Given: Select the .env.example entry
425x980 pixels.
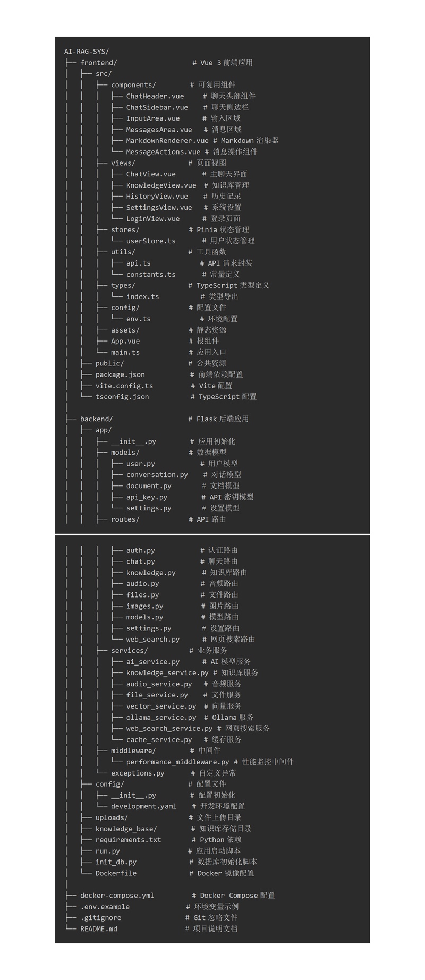Looking at the screenshot, I should (105, 907).
